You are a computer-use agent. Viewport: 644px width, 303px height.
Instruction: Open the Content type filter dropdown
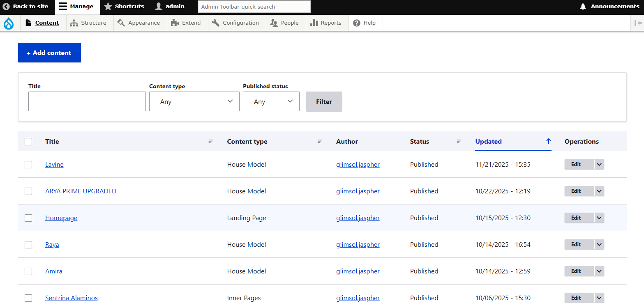pos(194,101)
